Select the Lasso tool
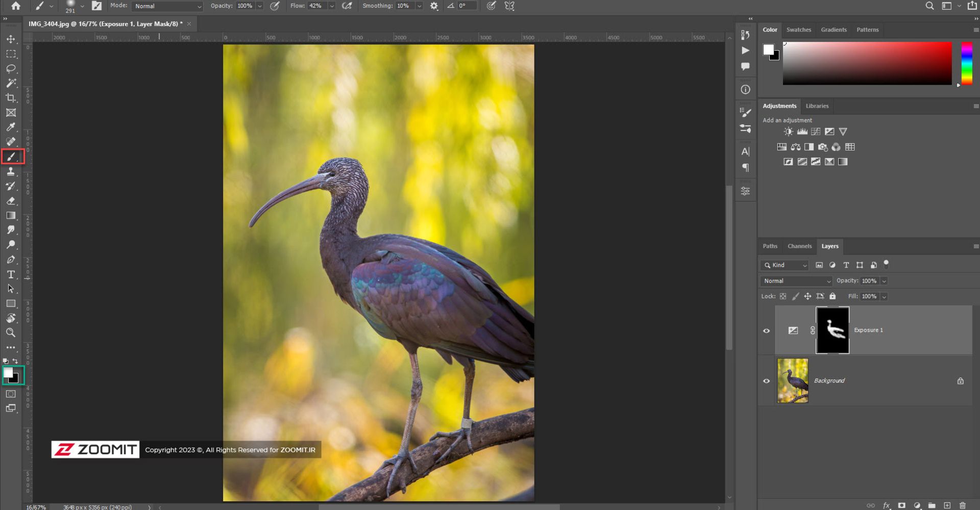 (x=11, y=68)
